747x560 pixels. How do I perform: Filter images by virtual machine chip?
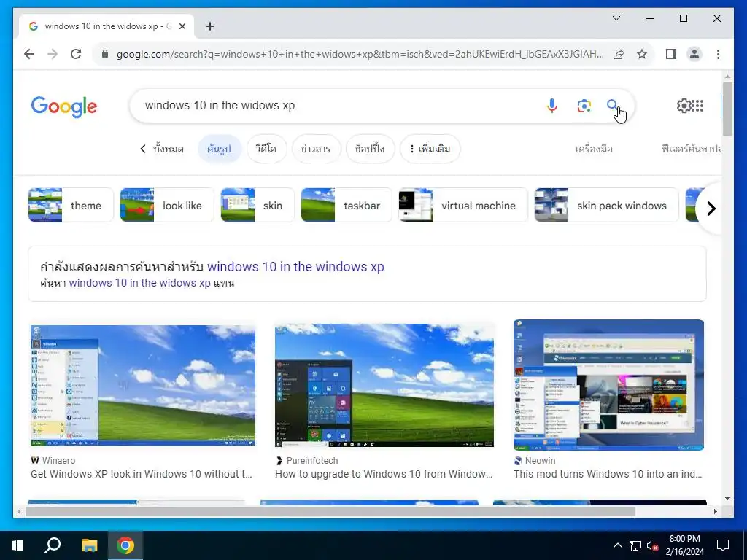pos(463,205)
